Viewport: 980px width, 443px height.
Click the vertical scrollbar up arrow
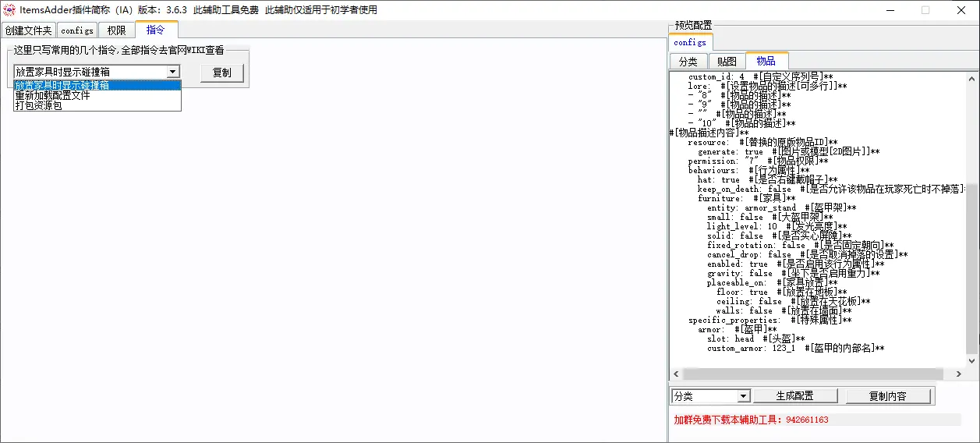tap(972, 78)
